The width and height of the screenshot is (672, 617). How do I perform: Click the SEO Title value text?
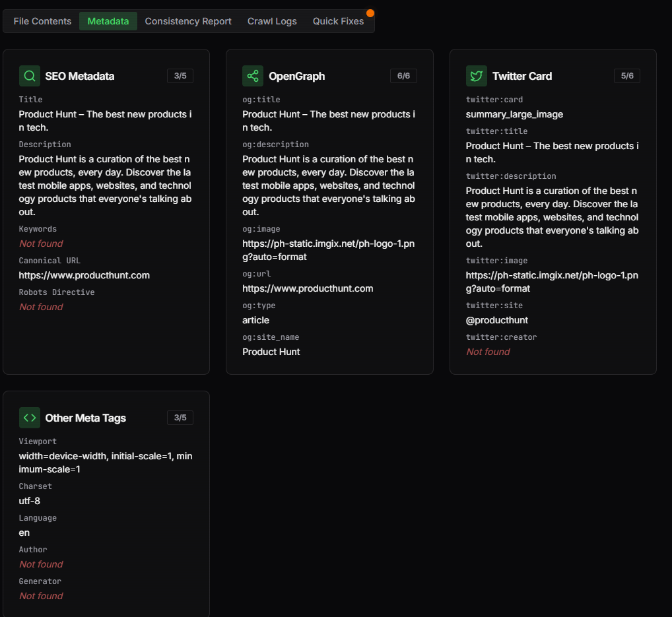click(105, 121)
